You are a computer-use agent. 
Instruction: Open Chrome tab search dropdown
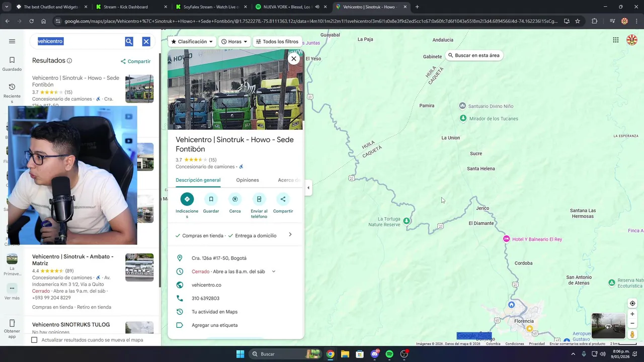(x=7, y=7)
